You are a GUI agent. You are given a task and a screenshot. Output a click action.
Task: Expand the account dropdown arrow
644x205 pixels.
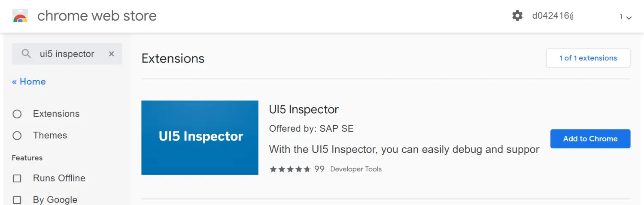coord(629,18)
